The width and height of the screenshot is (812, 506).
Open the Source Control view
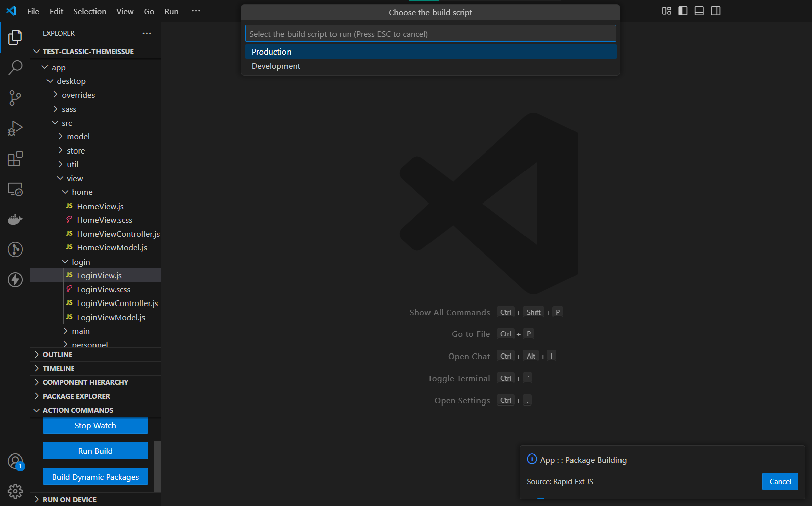(15, 98)
